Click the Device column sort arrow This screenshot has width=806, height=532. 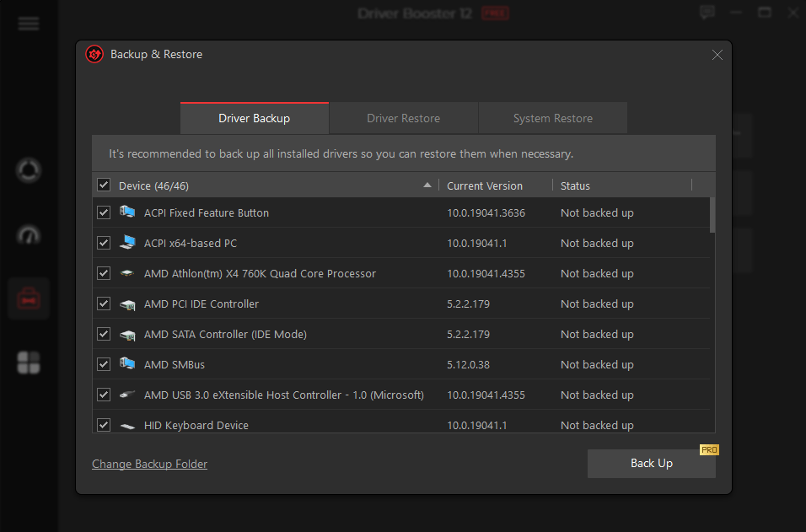click(x=427, y=185)
